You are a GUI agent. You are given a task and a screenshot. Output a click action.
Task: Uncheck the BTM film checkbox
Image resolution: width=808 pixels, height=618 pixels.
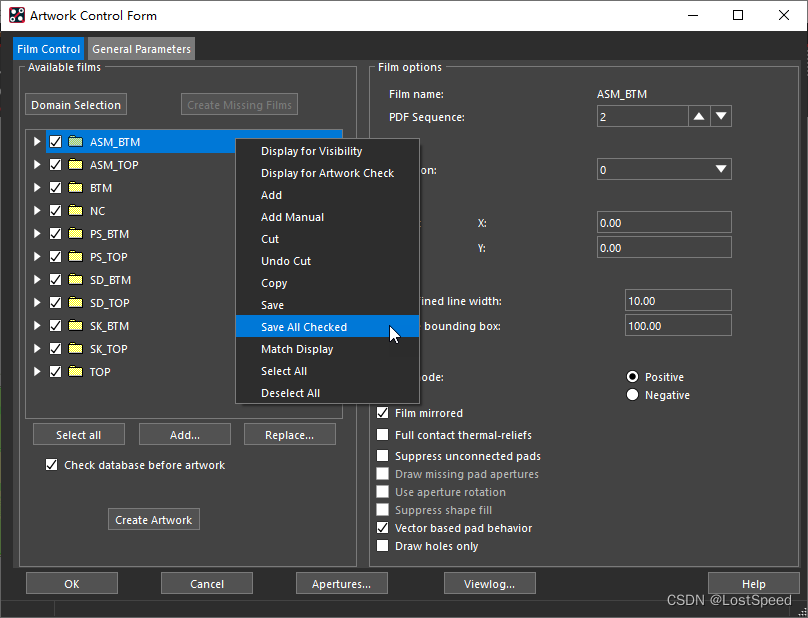click(55, 188)
